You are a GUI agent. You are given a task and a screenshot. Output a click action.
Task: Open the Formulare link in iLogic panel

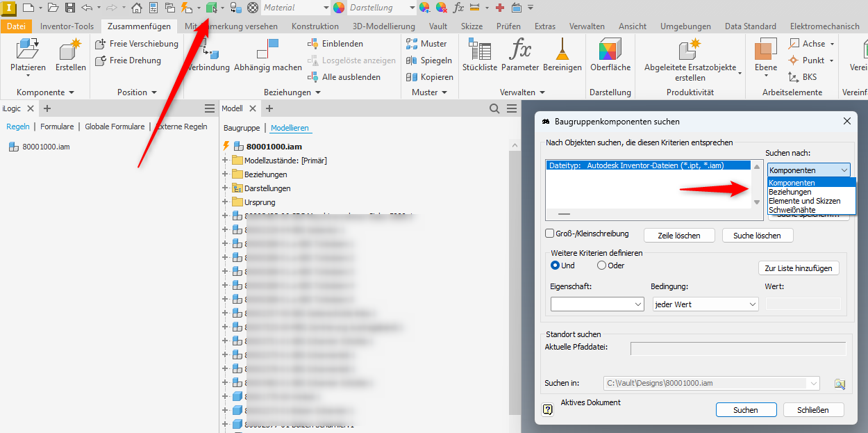[57, 126]
